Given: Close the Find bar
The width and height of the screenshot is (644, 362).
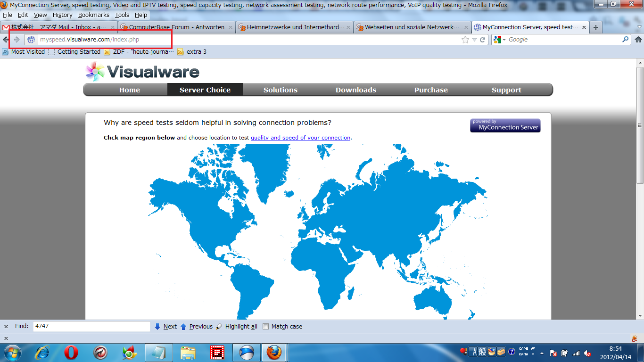Looking at the screenshot, I should pos(6,326).
